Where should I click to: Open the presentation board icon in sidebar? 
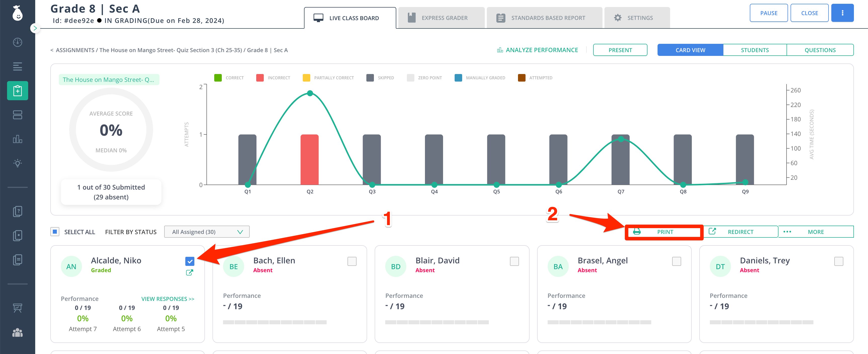[18, 308]
